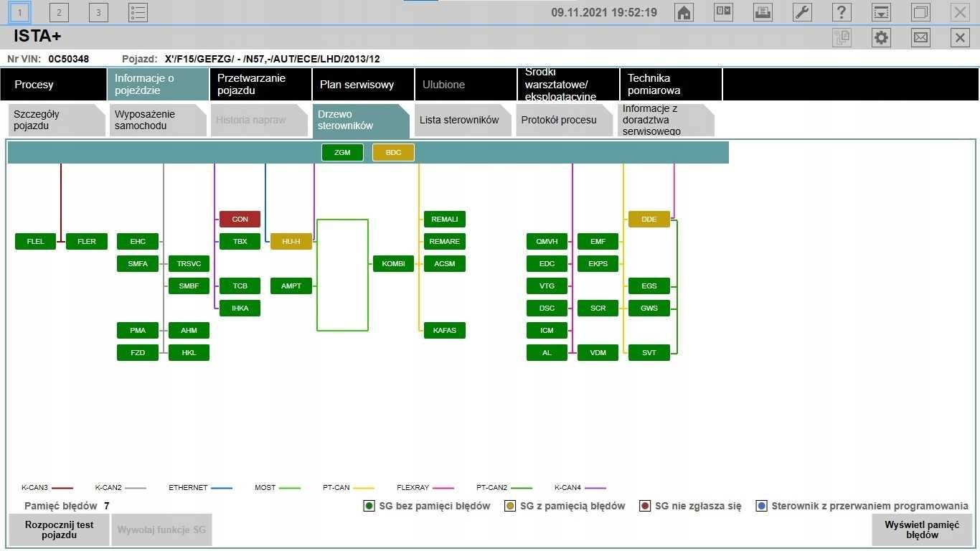Open the operations list icon at top left

click(x=138, y=12)
